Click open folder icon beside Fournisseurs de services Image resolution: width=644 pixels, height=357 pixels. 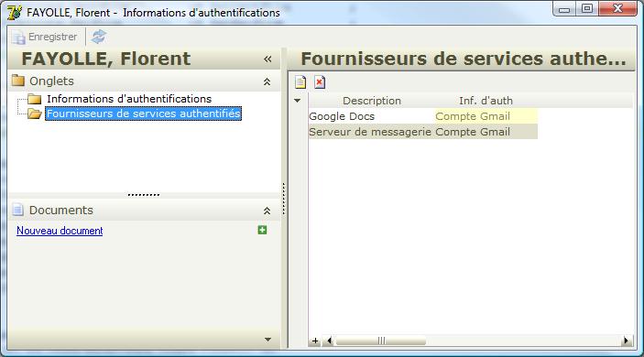click(x=35, y=114)
